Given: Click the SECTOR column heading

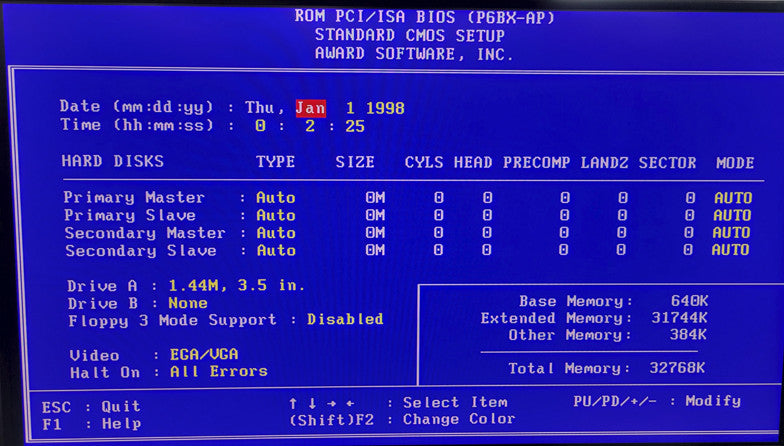Looking at the screenshot, I should point(668,162).
